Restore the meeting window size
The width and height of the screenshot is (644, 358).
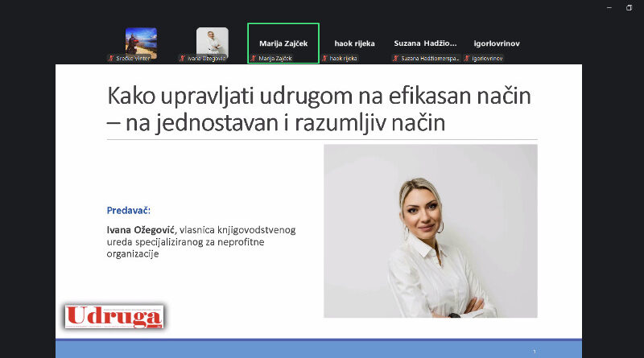(x=629, y=7)
